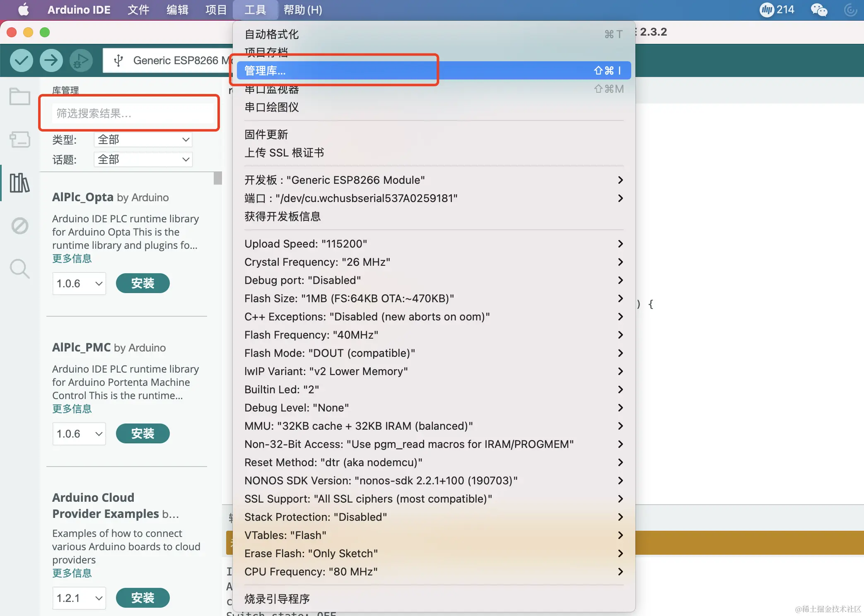Click the Upload arrow toolbar icon

51,60
